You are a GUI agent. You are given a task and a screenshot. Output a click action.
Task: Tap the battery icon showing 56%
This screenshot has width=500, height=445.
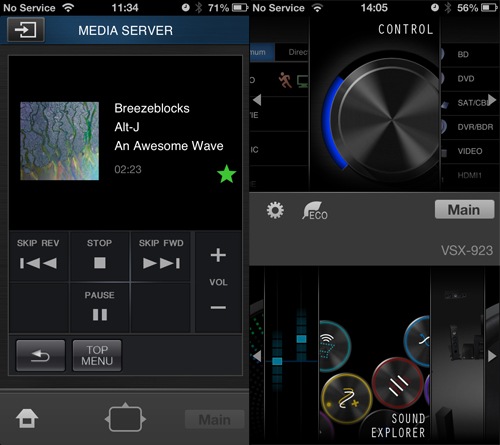(489, 7)
